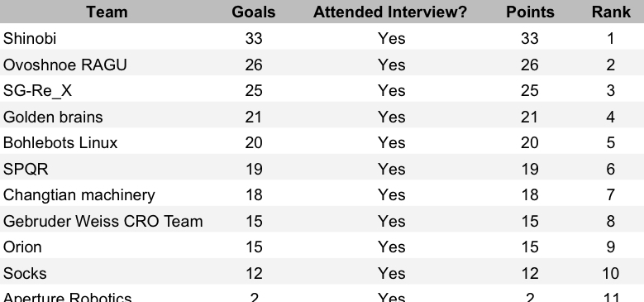Click the Rank column header
Image resolution: width=644 pixels, height=302 pixels.
611,12
